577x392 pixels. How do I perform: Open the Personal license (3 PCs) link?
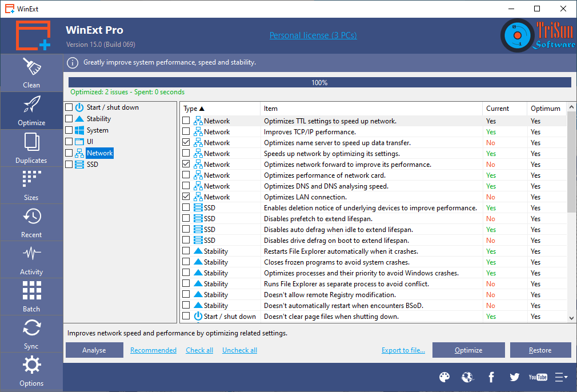(313, 35)
